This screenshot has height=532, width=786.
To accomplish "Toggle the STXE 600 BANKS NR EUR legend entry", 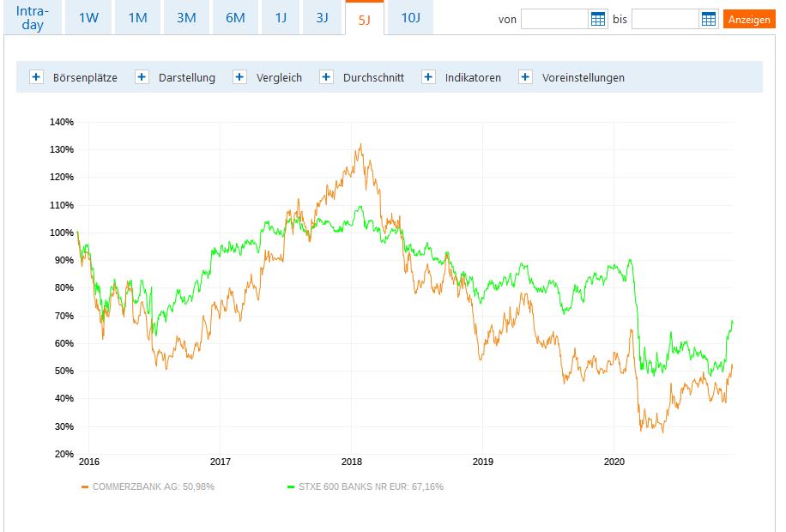I will coord(369,487).
